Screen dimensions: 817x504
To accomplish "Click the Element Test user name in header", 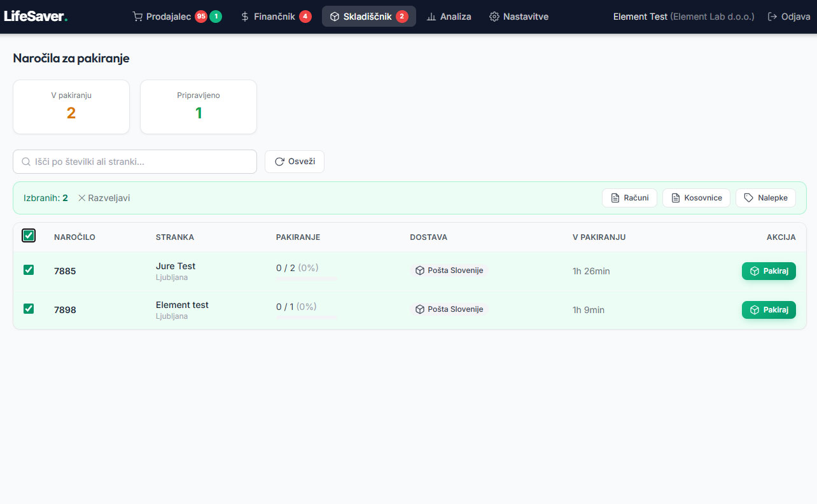I will point(640,17).
